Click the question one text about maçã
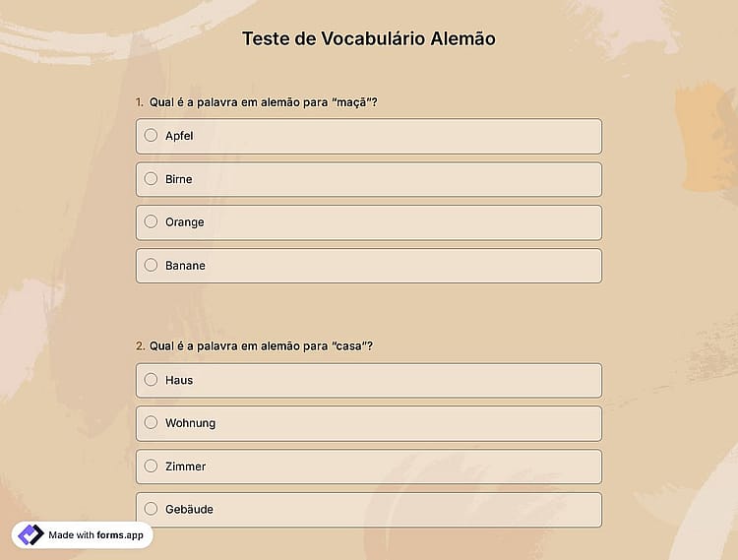Viewport: 738px width, 560px height. 263,102
